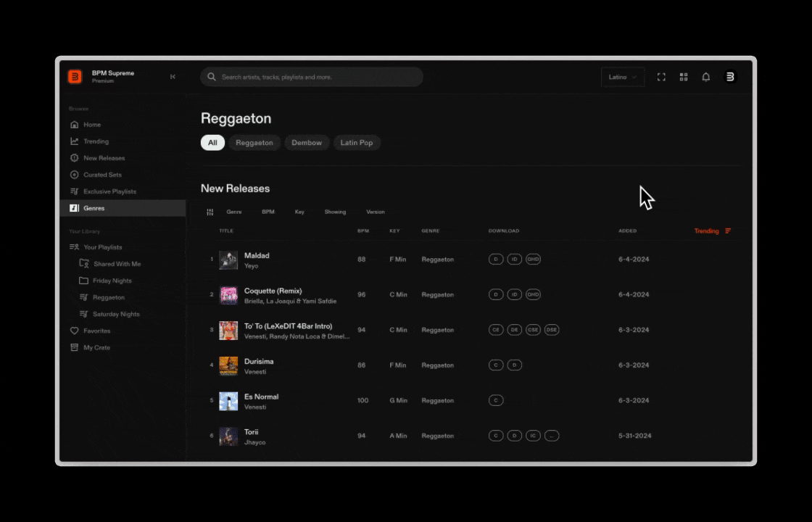Viewport: 812px width, 522px height.
Task: Click the Genres icon in sidebar
Action: 74,208
